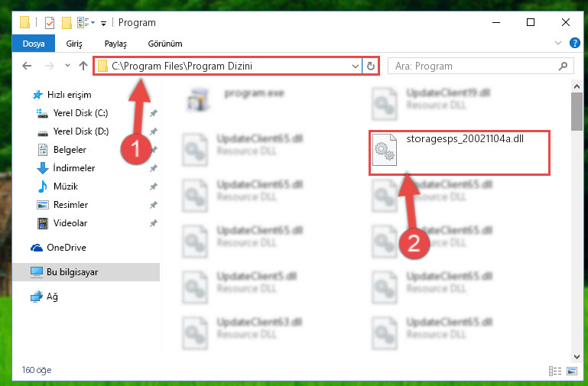Open the Görünüm ribbon tab
Screen dimensions: 588x386
click(x=165, y=44)
